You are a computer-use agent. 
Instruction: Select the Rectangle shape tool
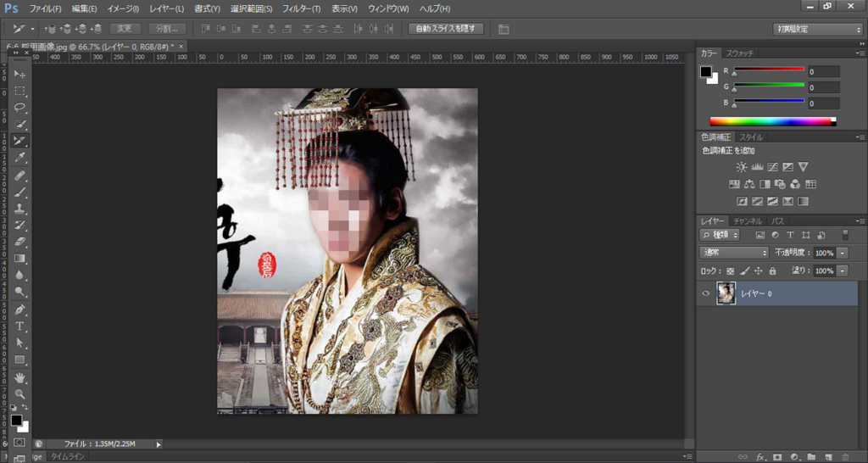coord(19,360)
